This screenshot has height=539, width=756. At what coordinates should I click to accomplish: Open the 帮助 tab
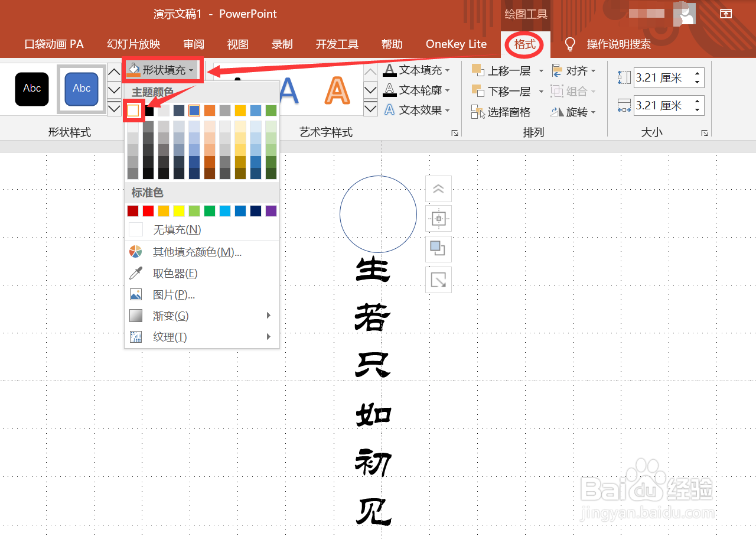point(392,44)
